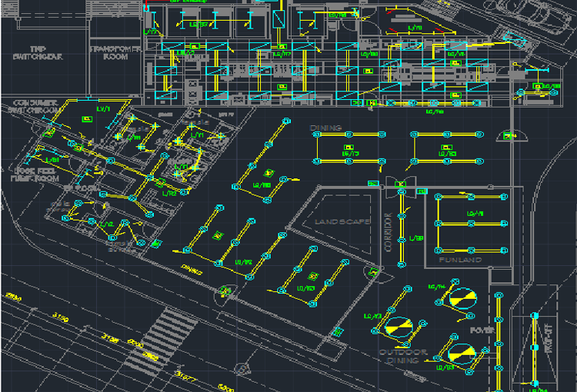Click the LV/1 circuit tag in Consumer Switchroom
This screenshot has width=577, height=392.
click(x=103, y=111)
